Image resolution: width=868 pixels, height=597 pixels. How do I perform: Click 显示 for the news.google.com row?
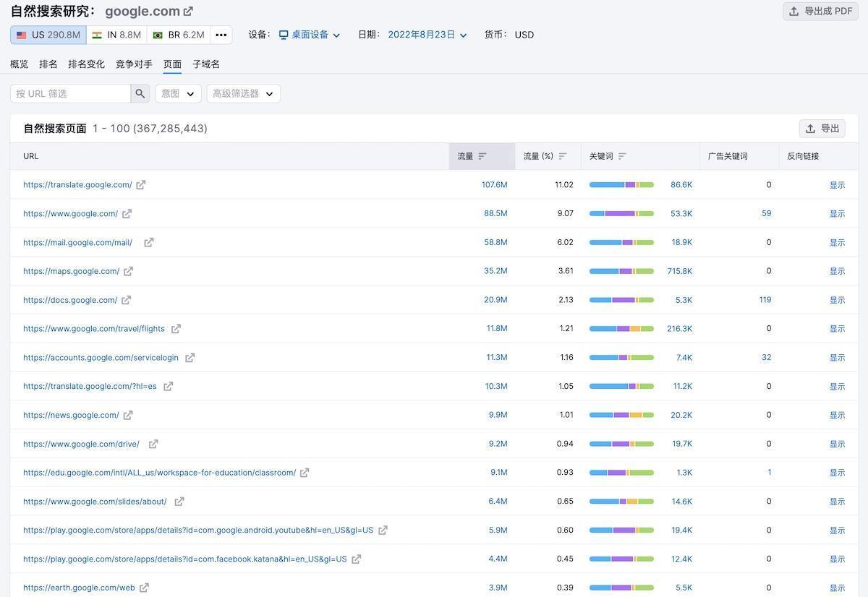[x=837, y=416]
